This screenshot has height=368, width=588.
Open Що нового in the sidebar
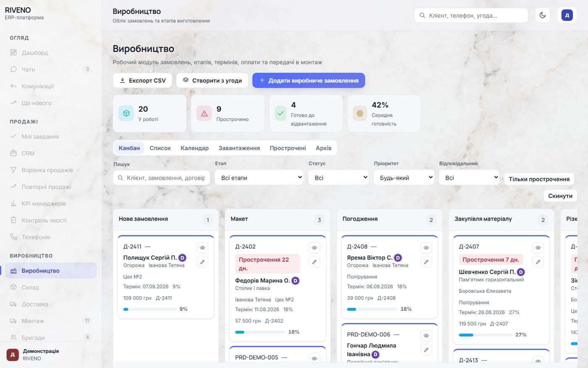point(51,103)
